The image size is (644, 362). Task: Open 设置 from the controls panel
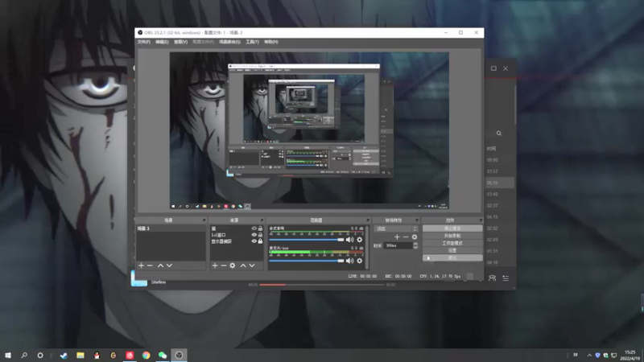(452, 250)
